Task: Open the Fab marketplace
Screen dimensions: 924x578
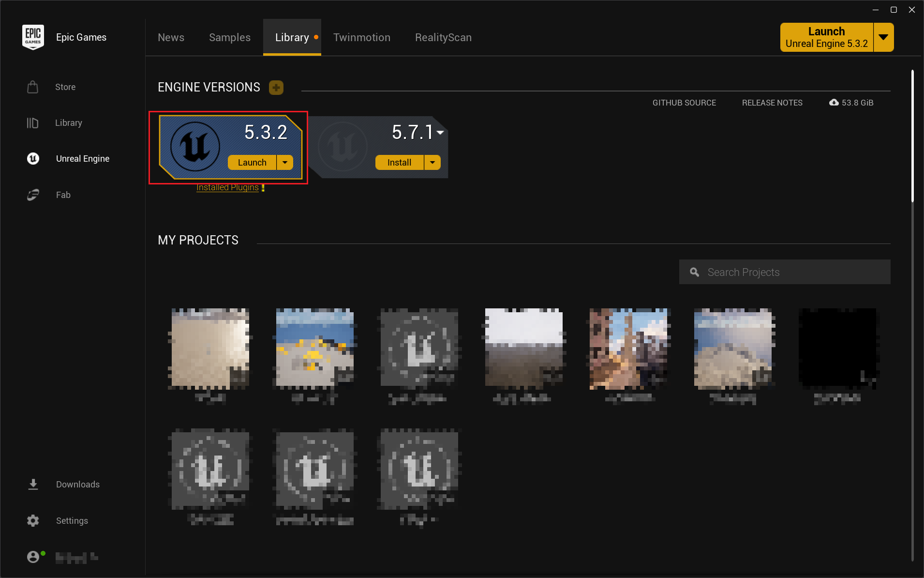Action: click(x=63, y=195)
